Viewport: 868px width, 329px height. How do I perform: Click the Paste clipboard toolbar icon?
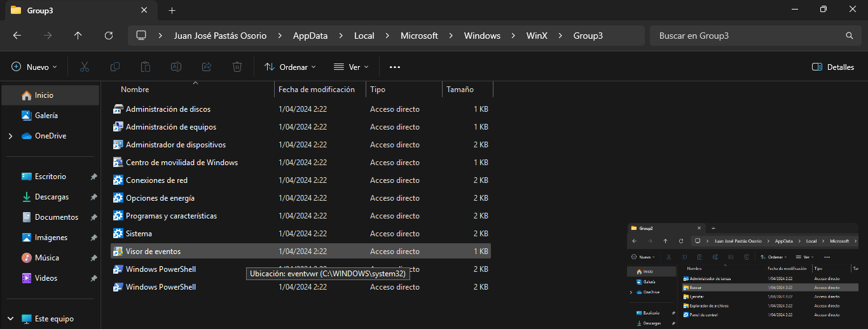coord(146,67)
